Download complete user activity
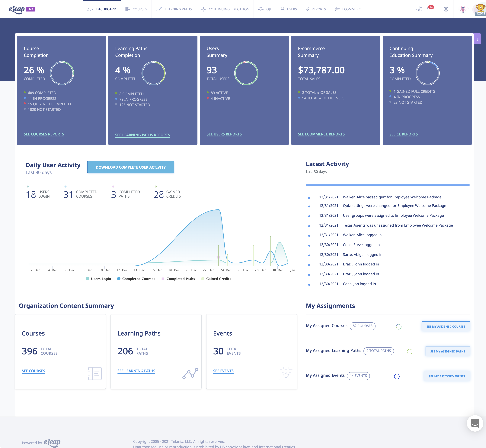 pyautogui.click(x=131, y=167)
